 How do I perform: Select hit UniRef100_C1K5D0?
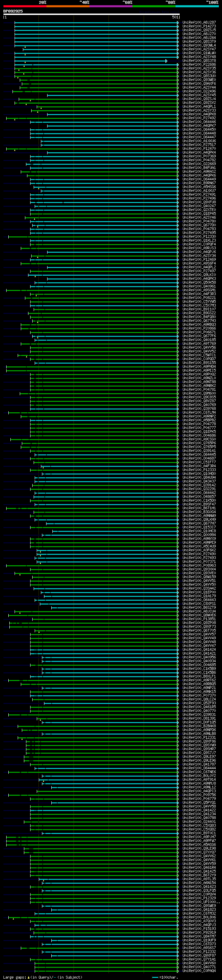point(199,500)
